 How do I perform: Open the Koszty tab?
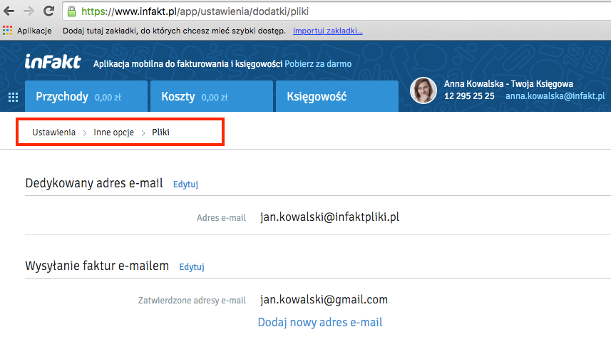[212, 96]
